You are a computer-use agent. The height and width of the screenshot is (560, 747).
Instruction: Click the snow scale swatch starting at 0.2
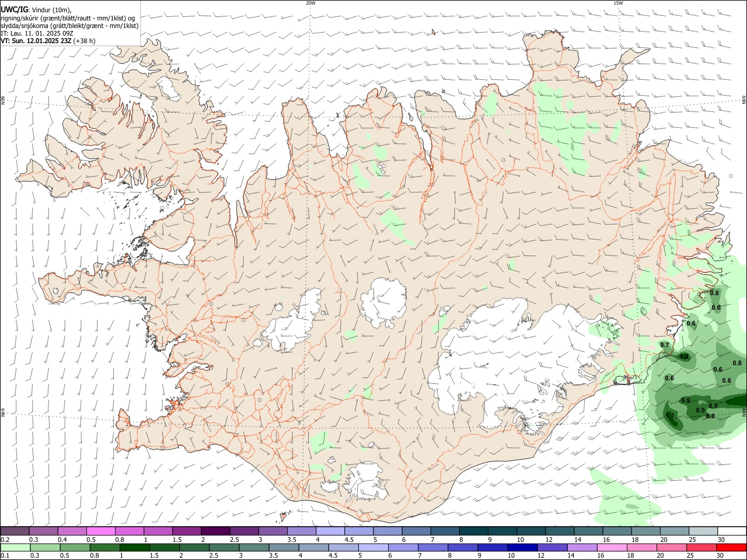15,531
